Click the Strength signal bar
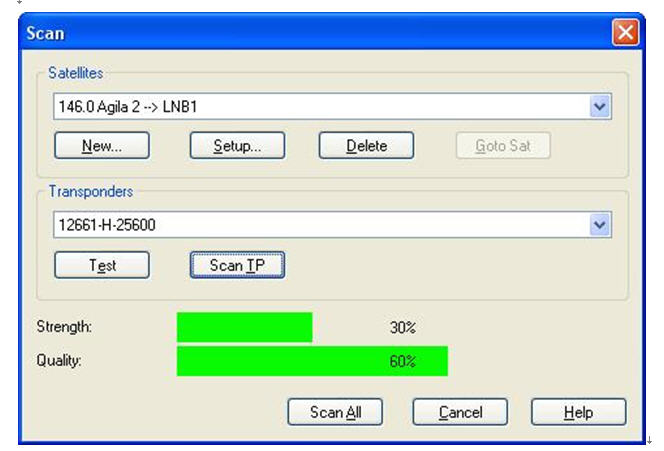Viewport: 664px width, 451px height. [244, 327]
